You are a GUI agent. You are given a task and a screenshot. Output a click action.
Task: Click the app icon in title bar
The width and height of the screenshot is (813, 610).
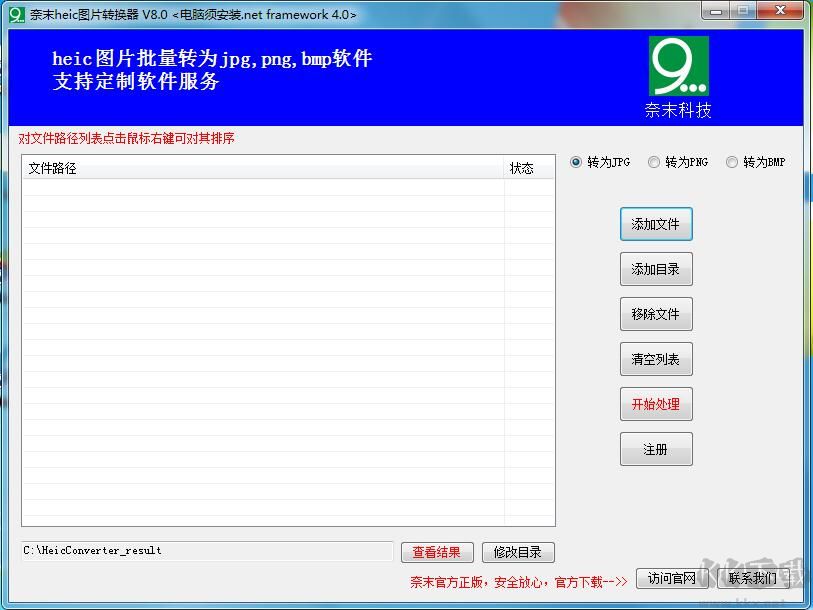[x=17, y=15]
